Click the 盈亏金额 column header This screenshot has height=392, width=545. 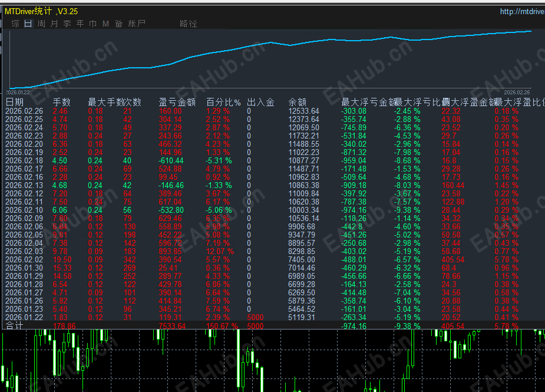coord(177,102)
